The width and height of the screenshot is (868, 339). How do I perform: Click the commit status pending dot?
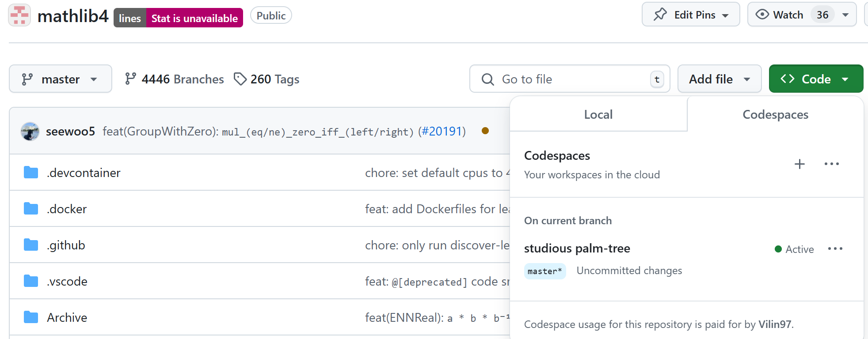click(x=485, y=131)
